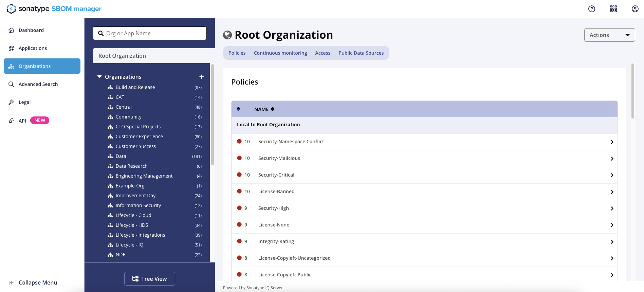Jump to Public Data Sources section
This screenshot has height=292, width=644.
pyautogui.click(x=361, y=53)
